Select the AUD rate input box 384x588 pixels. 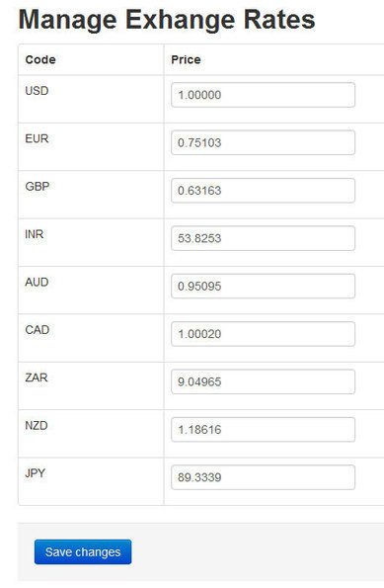coord(263,287)
